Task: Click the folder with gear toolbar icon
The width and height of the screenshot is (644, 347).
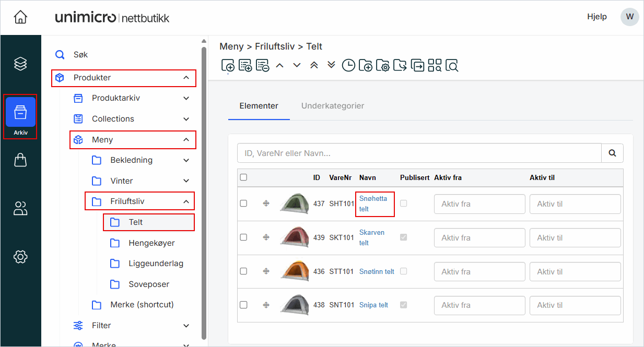Action: point(383,65)
